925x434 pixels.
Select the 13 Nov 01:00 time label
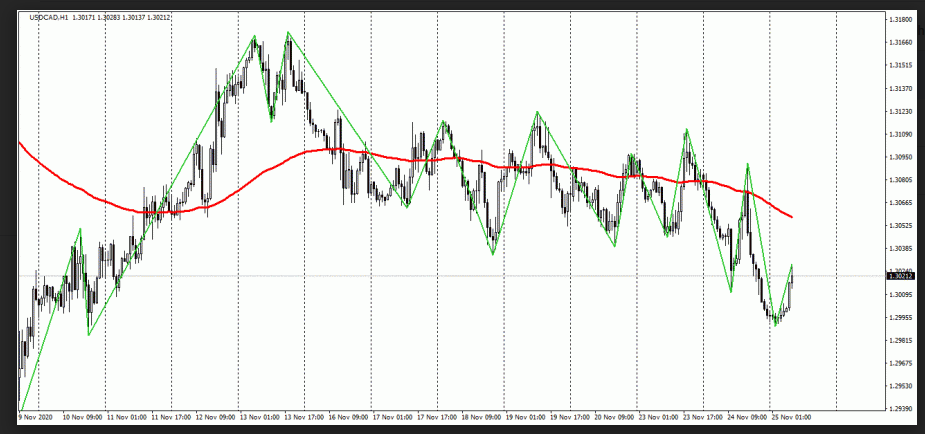258,417
